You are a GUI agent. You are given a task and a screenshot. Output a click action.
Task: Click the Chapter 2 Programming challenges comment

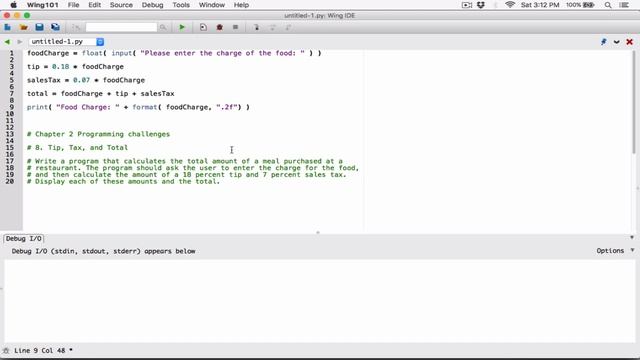click(x=98, y=134)
